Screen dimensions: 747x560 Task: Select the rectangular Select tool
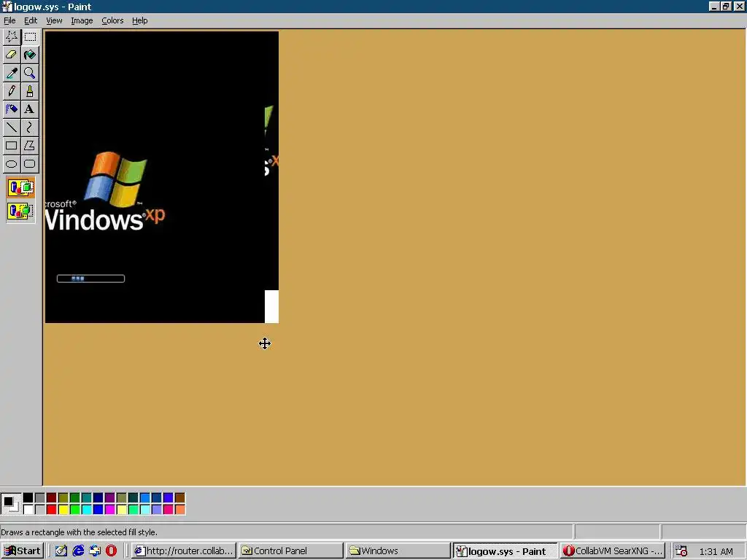pos(29,36)
